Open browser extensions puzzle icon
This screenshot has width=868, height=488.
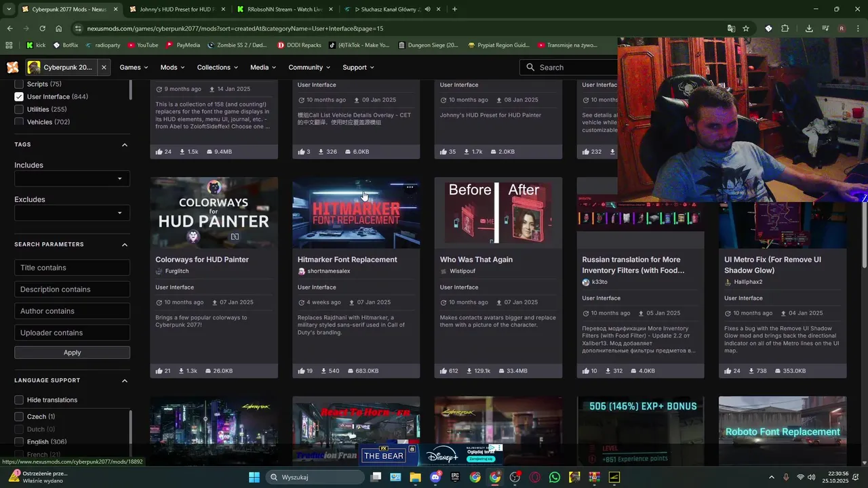(x=785, y=28)
